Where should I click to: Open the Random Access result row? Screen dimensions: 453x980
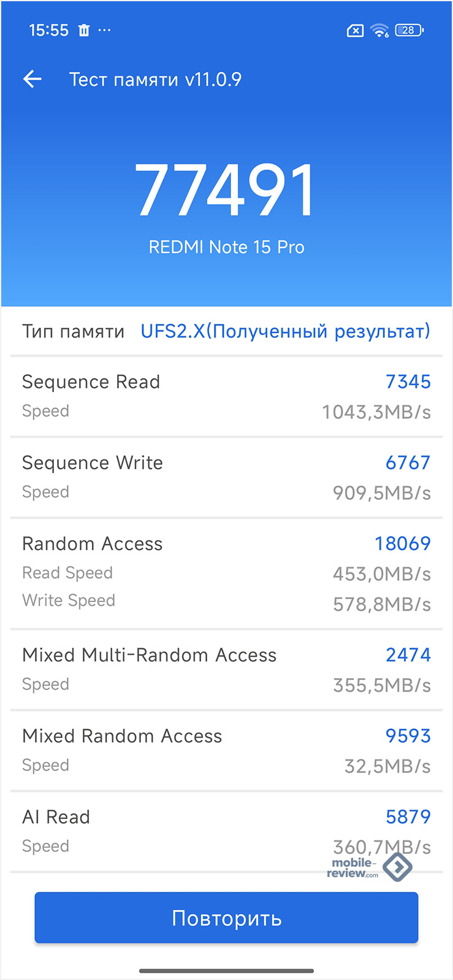226,573
